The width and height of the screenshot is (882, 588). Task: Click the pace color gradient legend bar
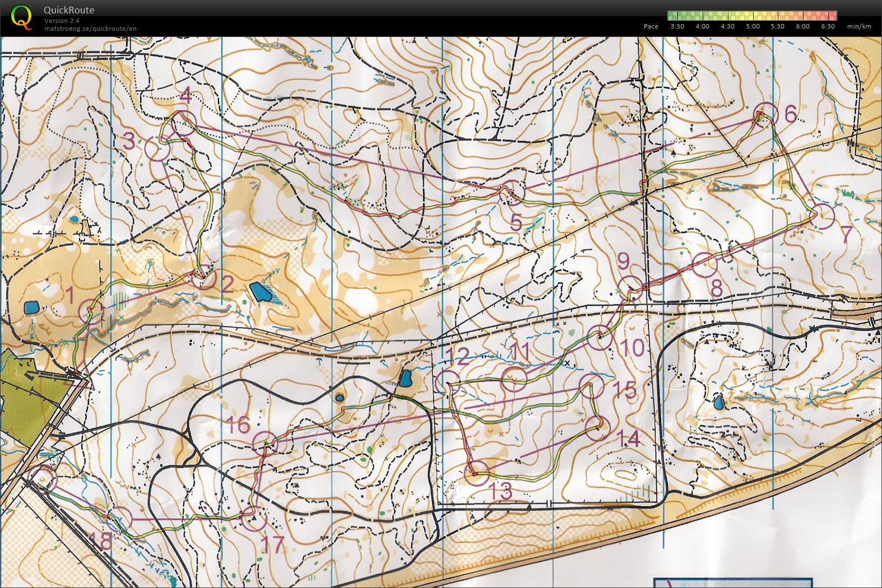pyautogui.click(x=752, y=16)
